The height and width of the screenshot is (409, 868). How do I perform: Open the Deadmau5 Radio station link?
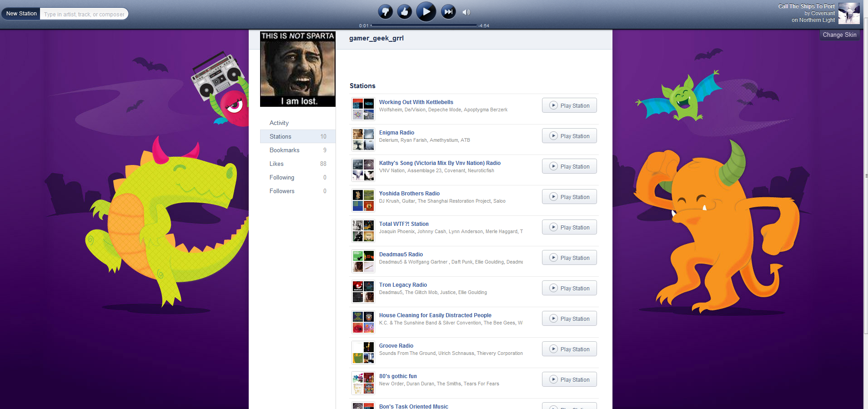pos(401,254)
